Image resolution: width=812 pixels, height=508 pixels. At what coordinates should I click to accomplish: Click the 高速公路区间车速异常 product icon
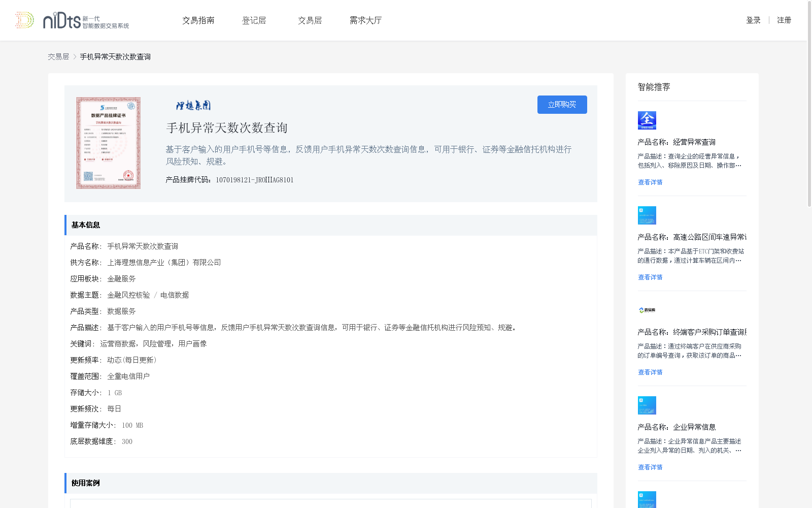647,215
